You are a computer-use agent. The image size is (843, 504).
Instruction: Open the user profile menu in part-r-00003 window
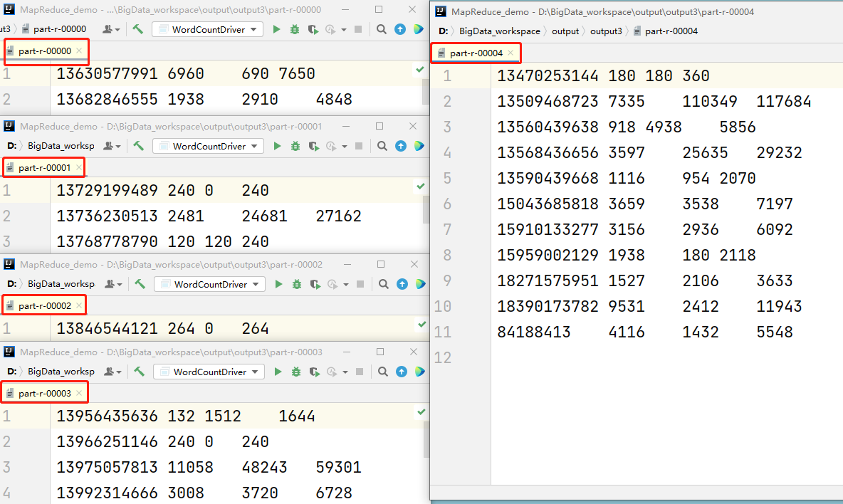(112, 372)
